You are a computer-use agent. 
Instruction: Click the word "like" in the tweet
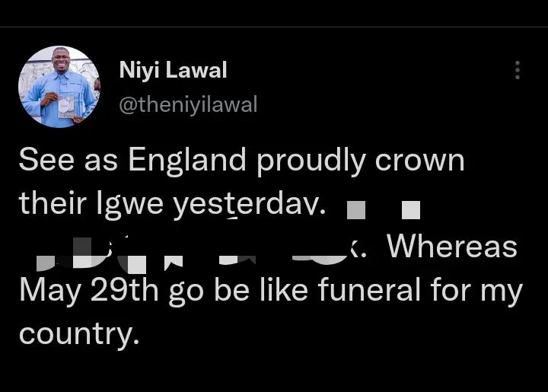(260, 292)
